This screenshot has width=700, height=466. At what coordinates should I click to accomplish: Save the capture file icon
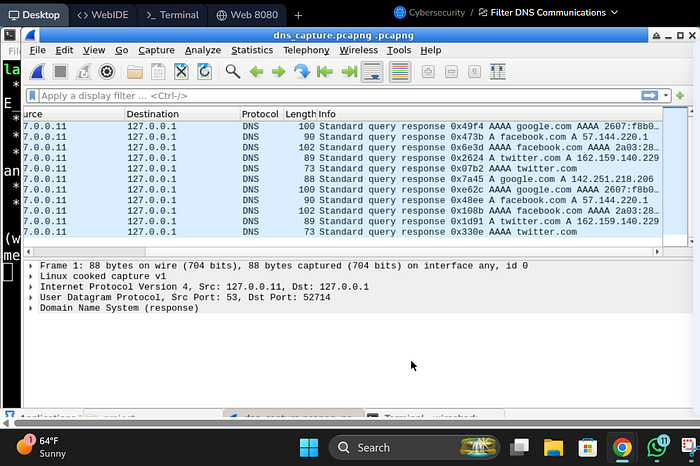click(x=158, y=72)
